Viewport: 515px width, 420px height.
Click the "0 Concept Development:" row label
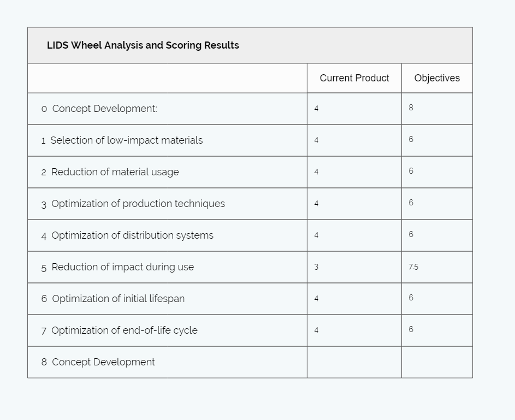click(99, 109)
